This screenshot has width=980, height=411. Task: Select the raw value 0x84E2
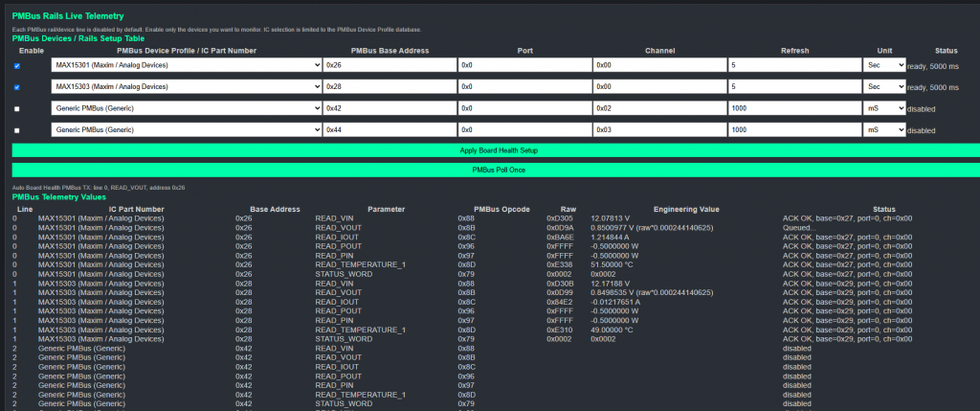click(560, 302)
